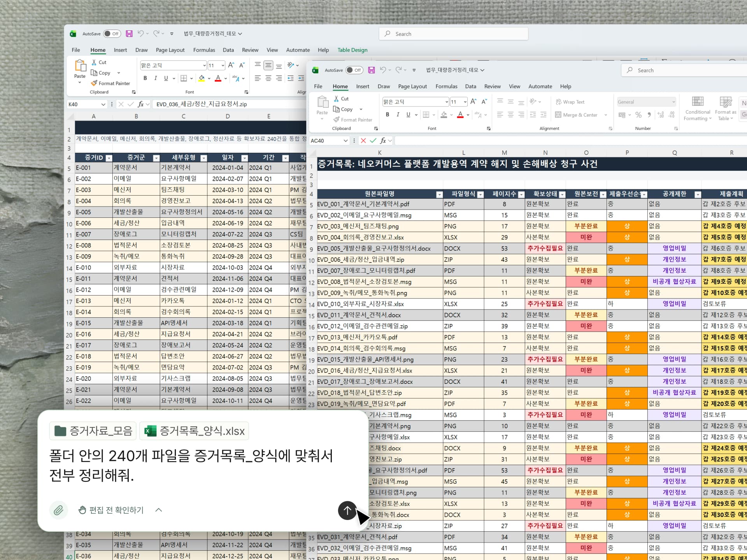Expand the General number format dropdown
This screenshot has width=747, height=560.
(673, 102)
